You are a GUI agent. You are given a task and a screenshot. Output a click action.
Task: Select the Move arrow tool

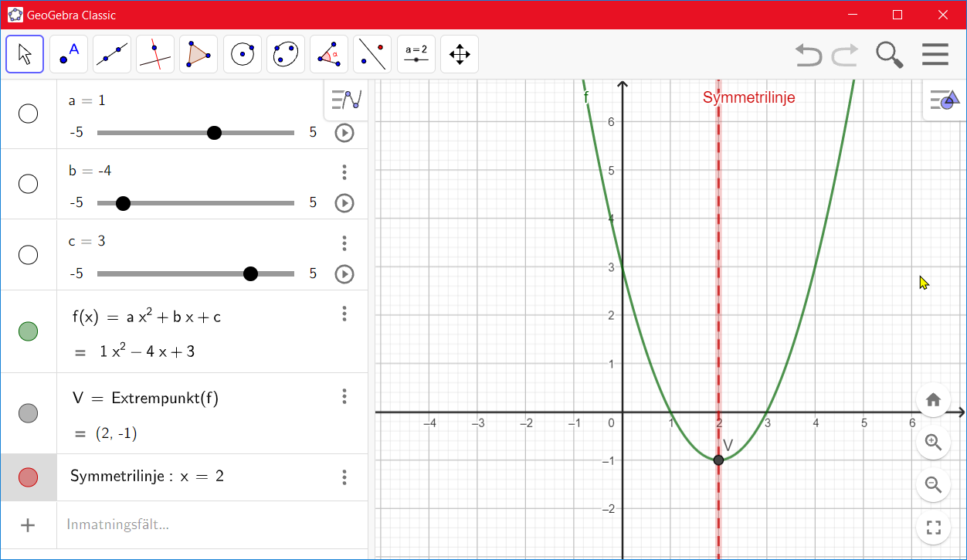pyautogui.click(x=25, y=54)
